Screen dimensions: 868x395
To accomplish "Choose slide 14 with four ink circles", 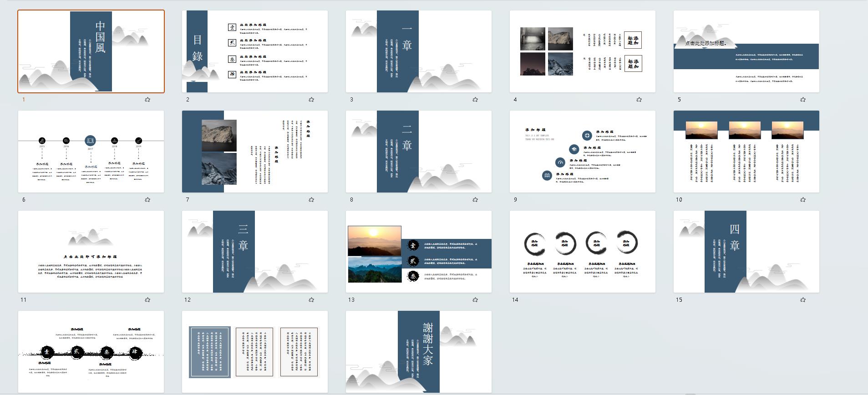I will pos(583,252).
